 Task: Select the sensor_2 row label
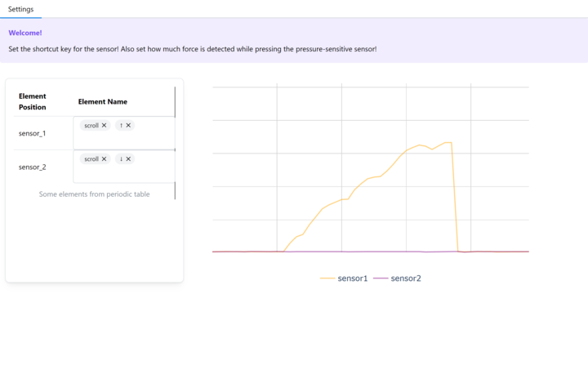click(33, 167)
